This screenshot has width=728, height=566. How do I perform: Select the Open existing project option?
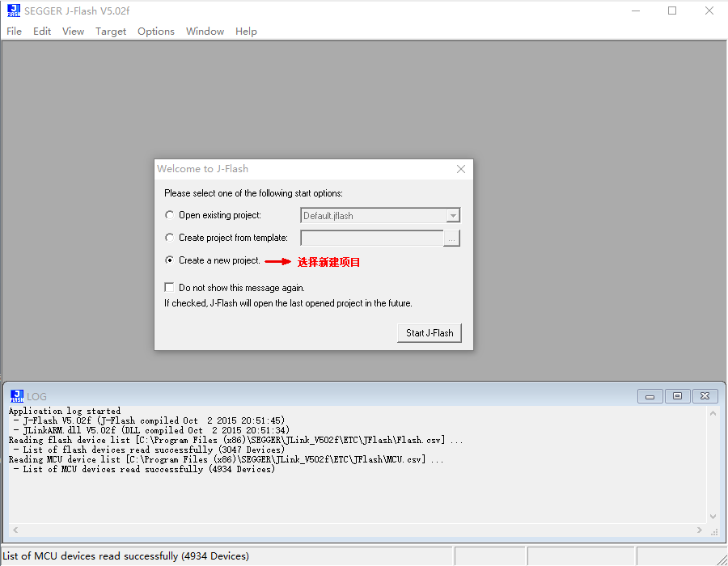coord(169,215)
